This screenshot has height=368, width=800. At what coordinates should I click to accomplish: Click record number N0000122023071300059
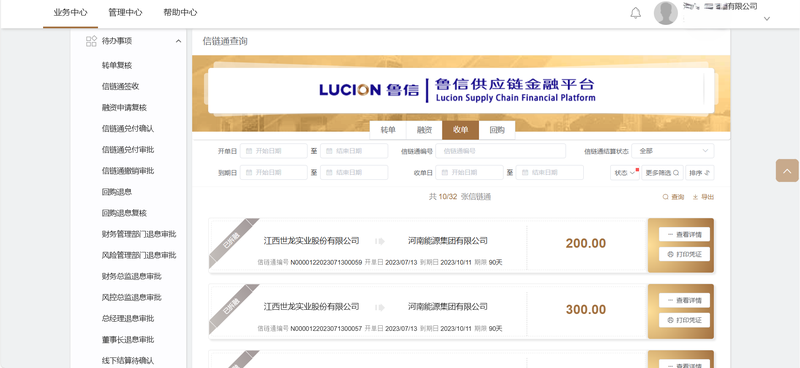tap(326, 262)
